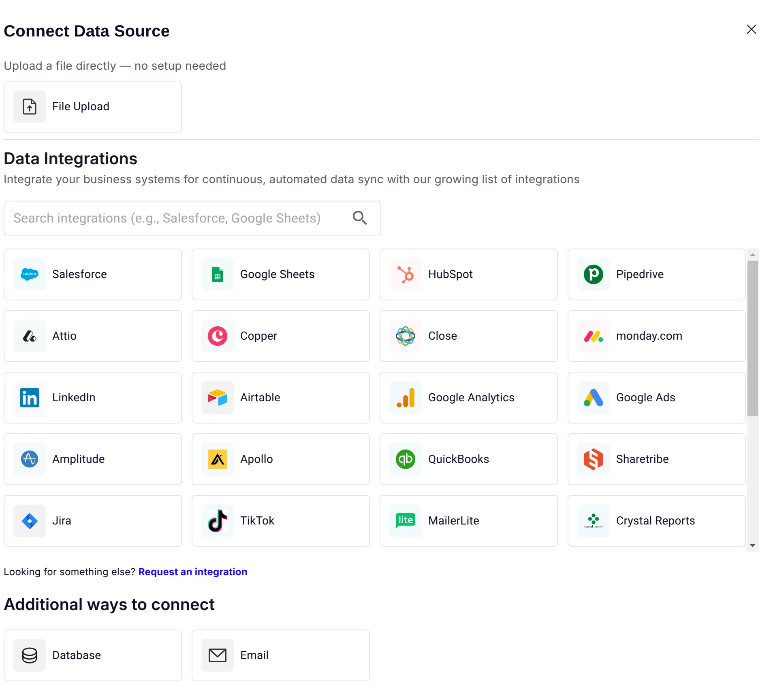
Task: Focus the Search integrations field
Action: tap(178, 218)
